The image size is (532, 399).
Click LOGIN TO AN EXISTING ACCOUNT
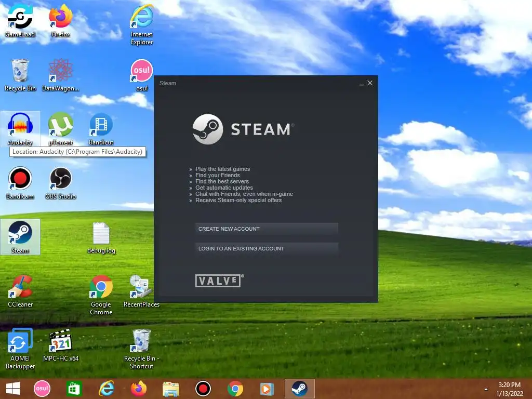[267, 249]
